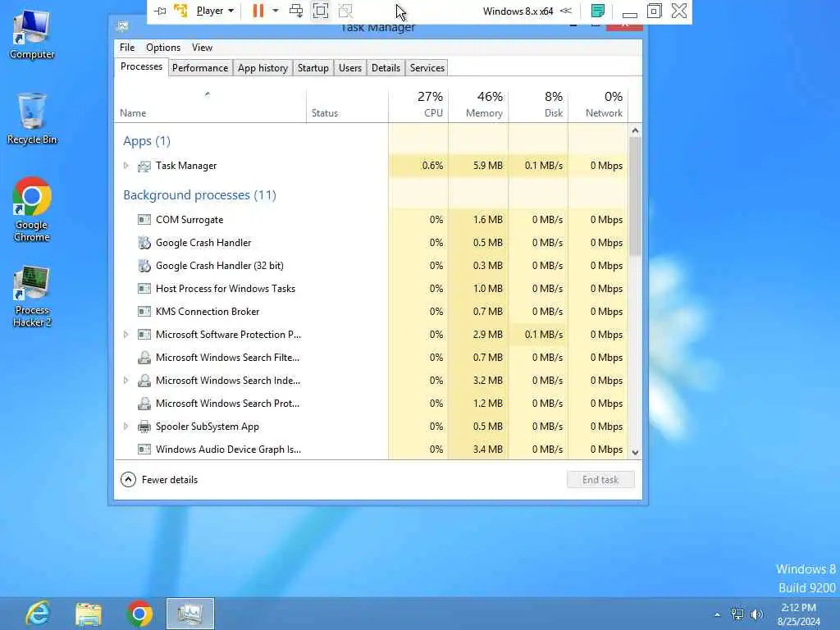Open the View menu in Task Manager

[x=202, y=47]
